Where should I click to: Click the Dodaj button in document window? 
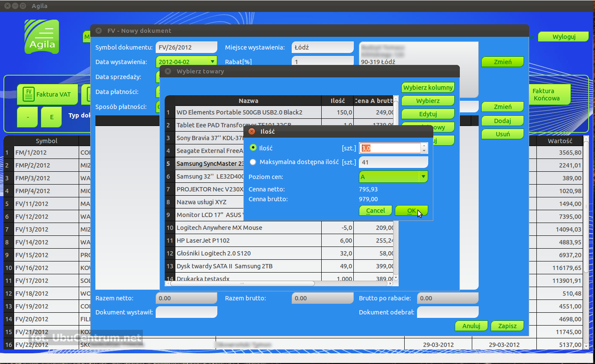[503, 121]
